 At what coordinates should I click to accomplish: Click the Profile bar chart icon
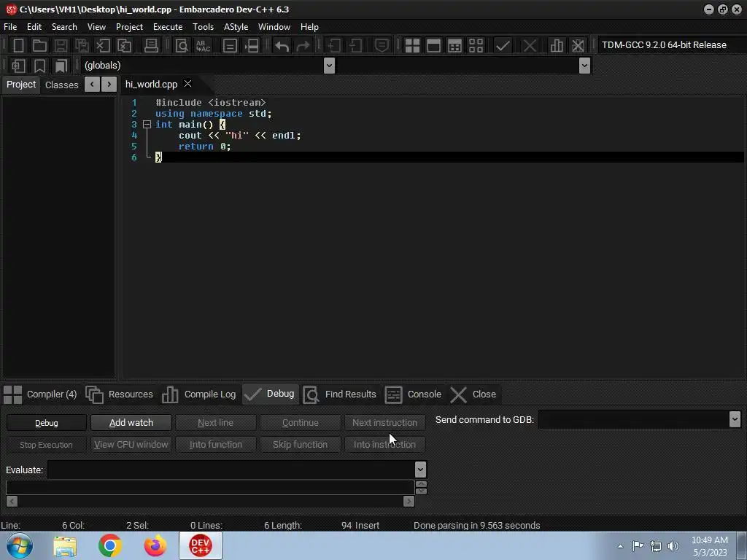(556, 46)
